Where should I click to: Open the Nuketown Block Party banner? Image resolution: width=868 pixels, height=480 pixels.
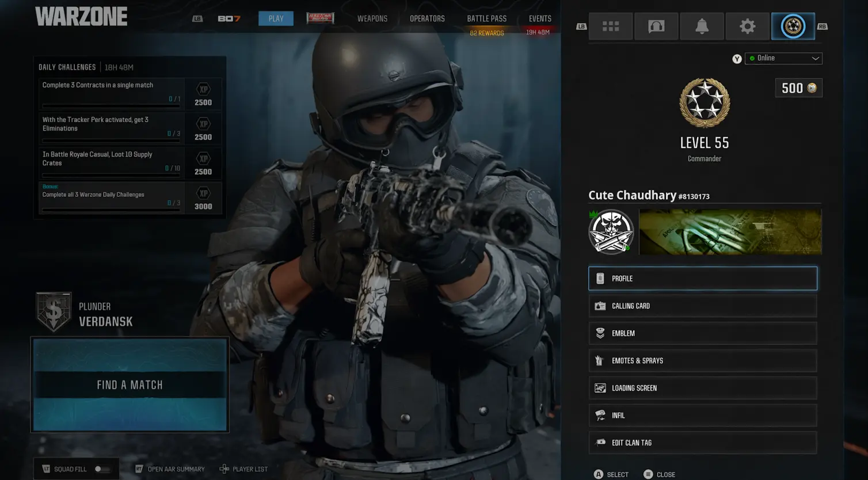pyautogui.click(x=320, y=18)
